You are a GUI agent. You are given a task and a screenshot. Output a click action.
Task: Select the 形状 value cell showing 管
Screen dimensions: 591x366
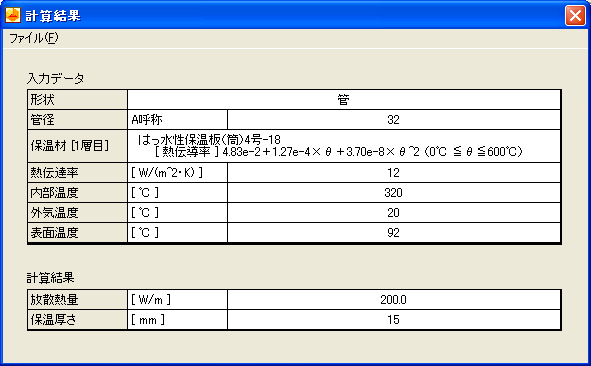[344, 100]
